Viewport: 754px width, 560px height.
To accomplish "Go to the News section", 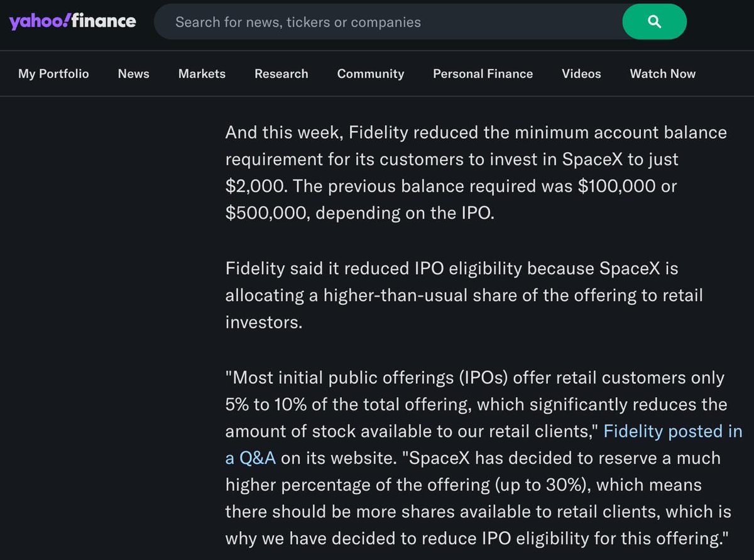I will (134, 74).
